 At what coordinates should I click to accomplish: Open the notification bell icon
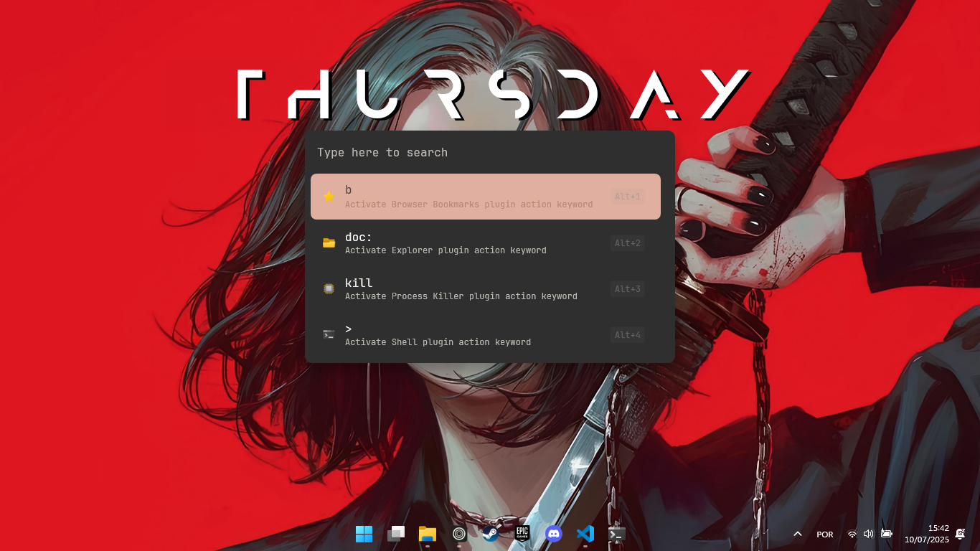961,534
